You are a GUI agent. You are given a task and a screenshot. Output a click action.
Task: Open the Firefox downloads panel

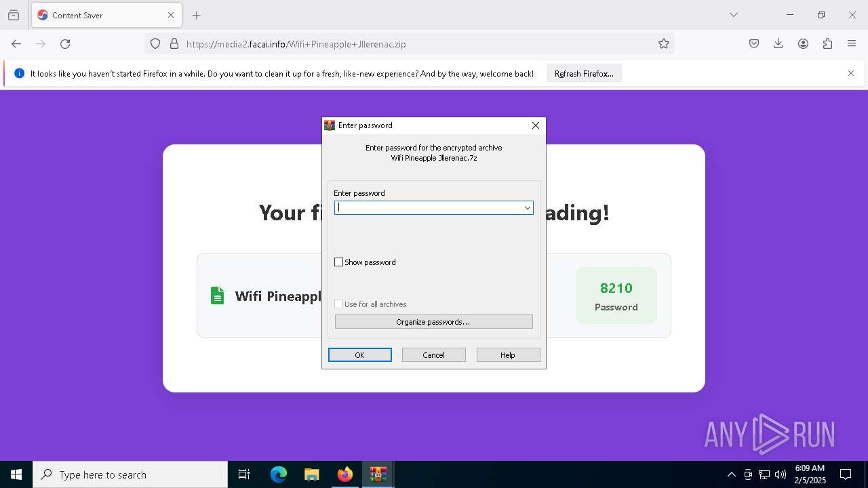[x=778, y=44]
